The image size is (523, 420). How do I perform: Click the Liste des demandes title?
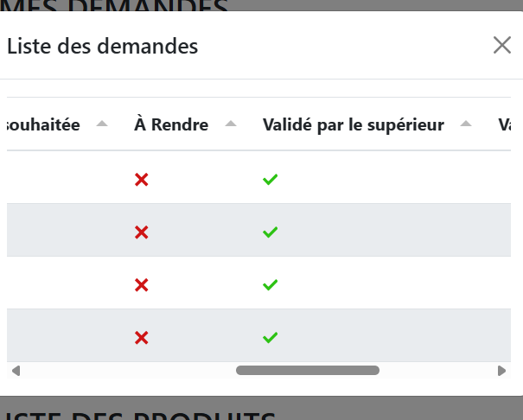(102, 46)
